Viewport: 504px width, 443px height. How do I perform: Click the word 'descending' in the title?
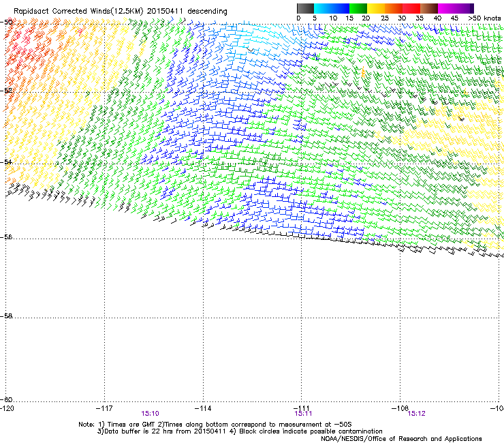(x=207, y=12)
